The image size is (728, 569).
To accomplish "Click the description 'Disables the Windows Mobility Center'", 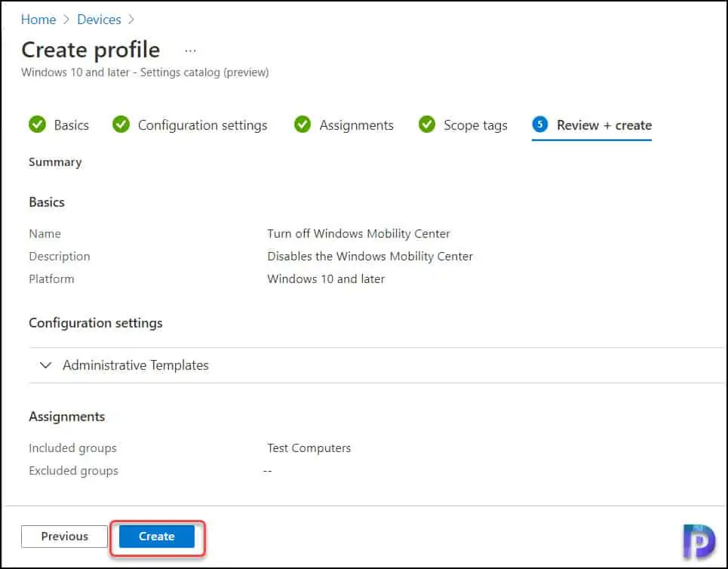I will [370, 257].
